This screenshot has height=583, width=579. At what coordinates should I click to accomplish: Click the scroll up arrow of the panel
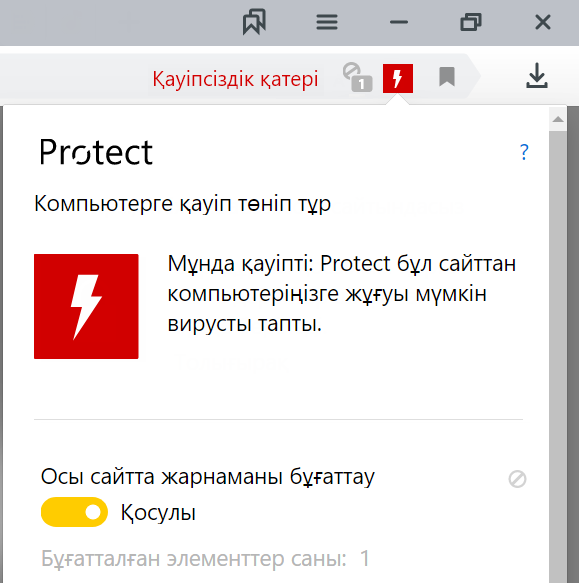(558, 119)
